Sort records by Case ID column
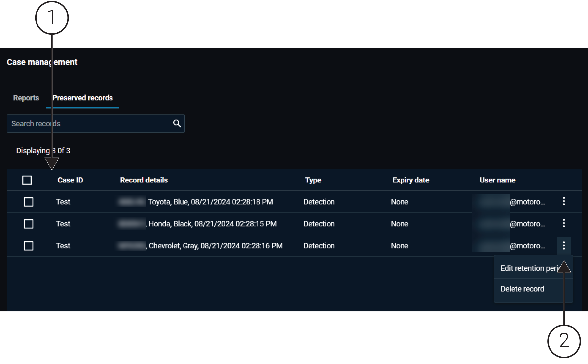 [x=70, y=180]
